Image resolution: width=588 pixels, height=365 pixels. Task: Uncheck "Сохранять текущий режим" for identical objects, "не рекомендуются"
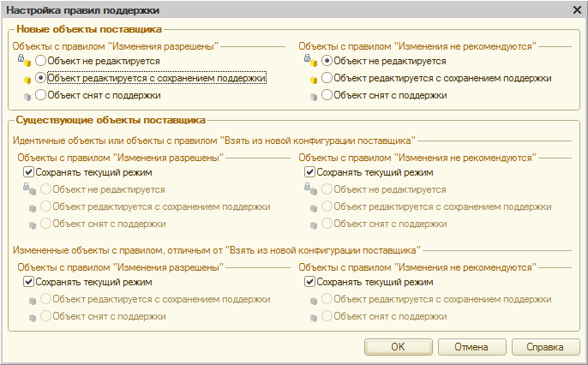[310, 172]
